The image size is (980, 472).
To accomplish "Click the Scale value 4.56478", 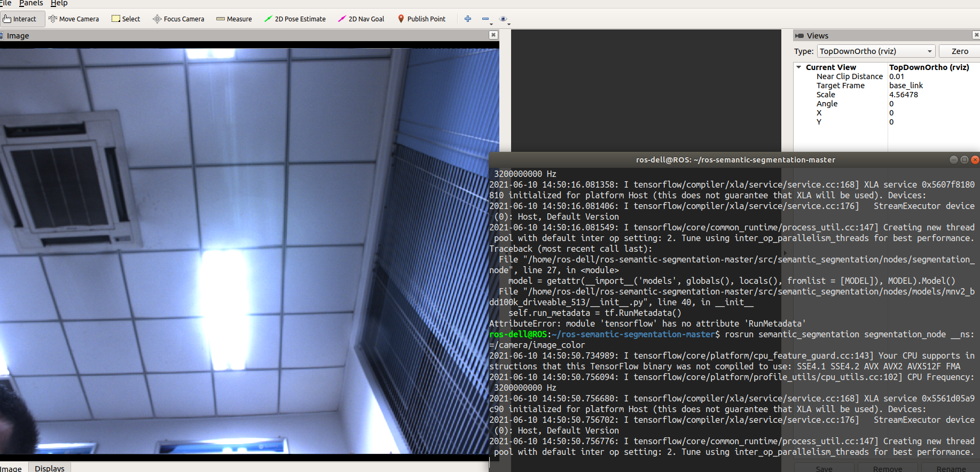I will (904, 95).
